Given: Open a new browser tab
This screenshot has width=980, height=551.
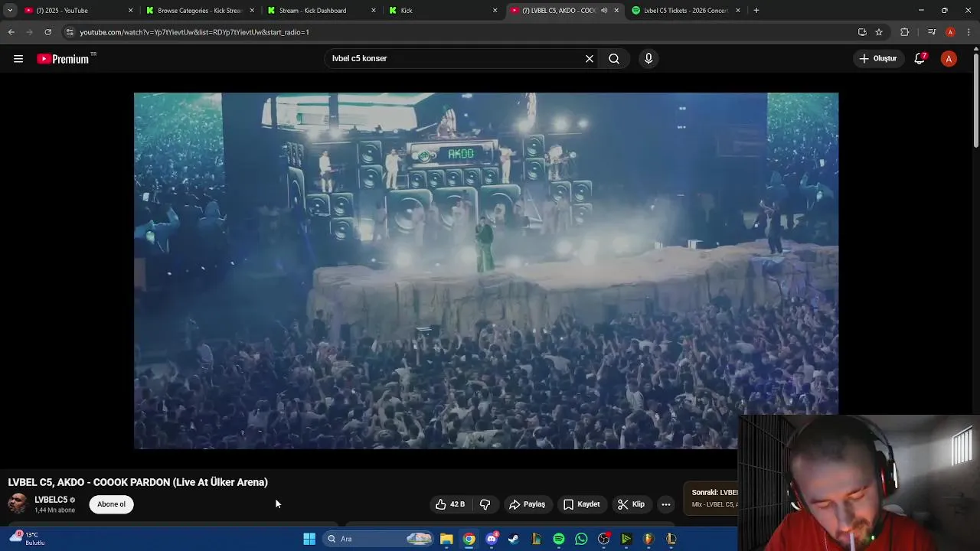Looking at the screenshot, I should coord(756,11).
